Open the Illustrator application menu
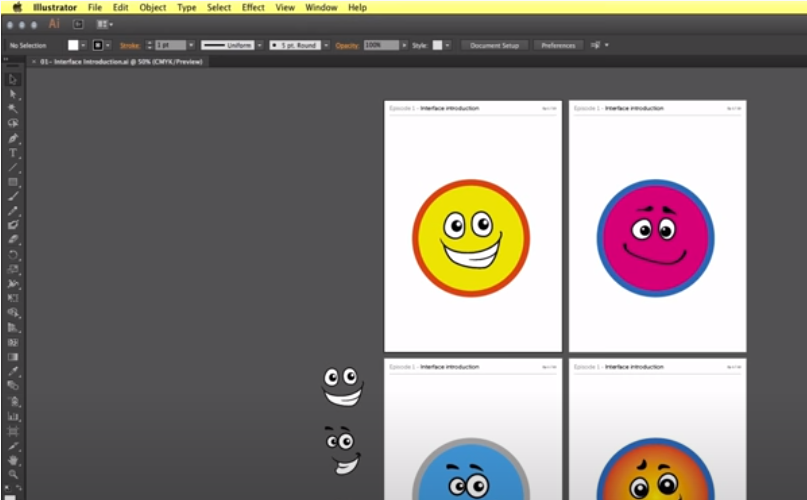Image resolution: width=807 pixels, height=500 pixels. click(x=55, y=7)
